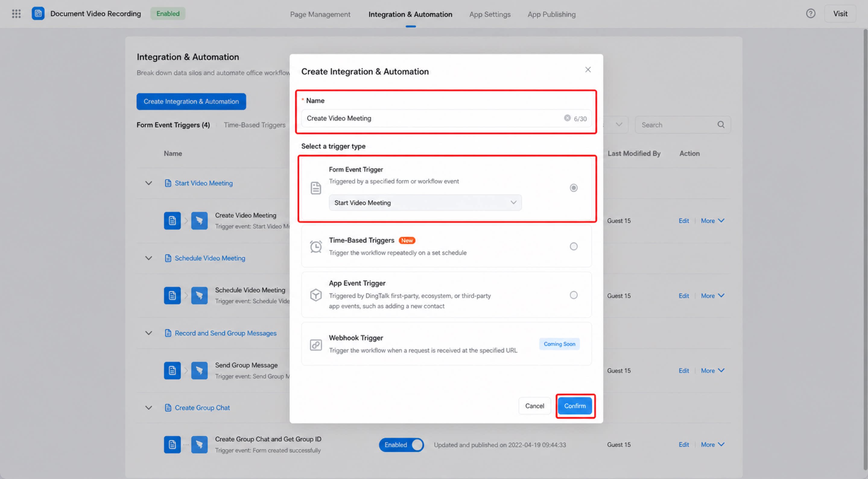Click the Webhook Trigger link icon
This screenshot has height=479, width=868.
[316, 345]
